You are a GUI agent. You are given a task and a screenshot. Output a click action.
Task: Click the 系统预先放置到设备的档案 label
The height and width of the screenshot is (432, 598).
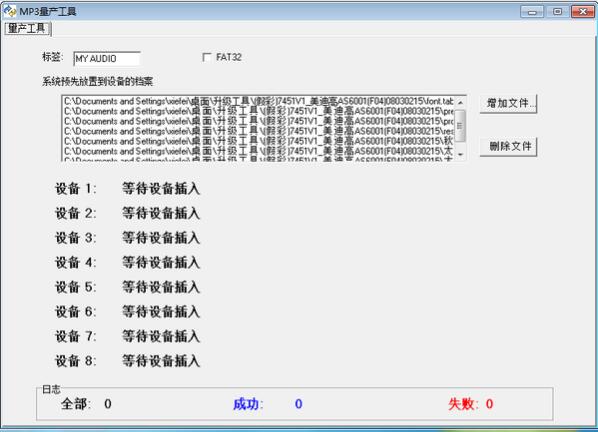click(98, 82)
